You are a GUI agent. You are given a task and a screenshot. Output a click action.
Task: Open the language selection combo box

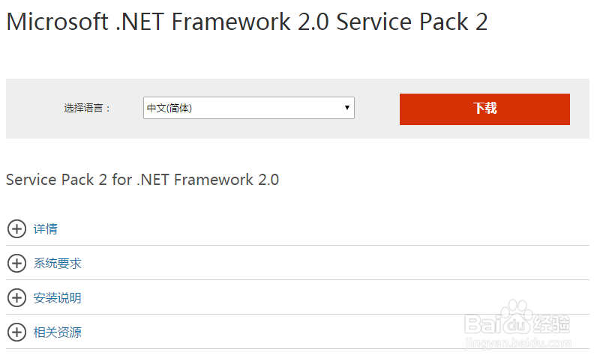click(248, 108)
